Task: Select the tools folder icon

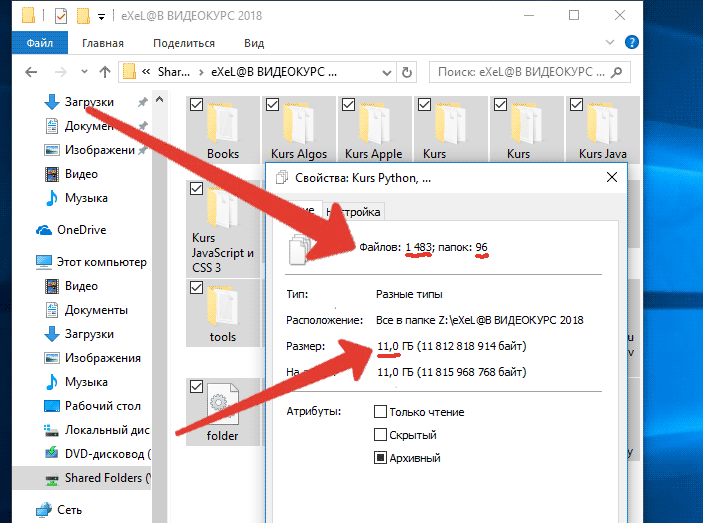Action: pyautogui.click(x=223, y=307)
